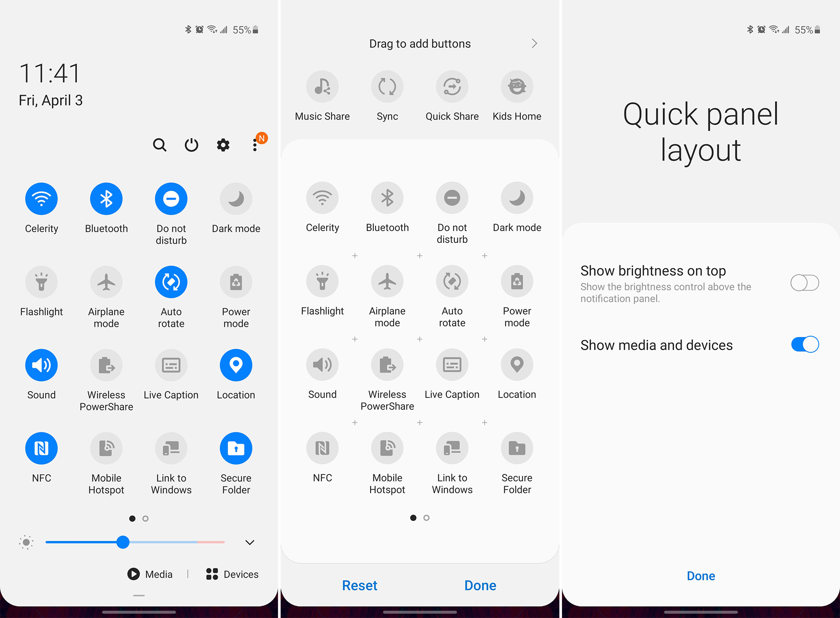Enable Power mode in the left panel
This screenshot has height=618, width=840.
pyautogui.click(x=236, y=282)
